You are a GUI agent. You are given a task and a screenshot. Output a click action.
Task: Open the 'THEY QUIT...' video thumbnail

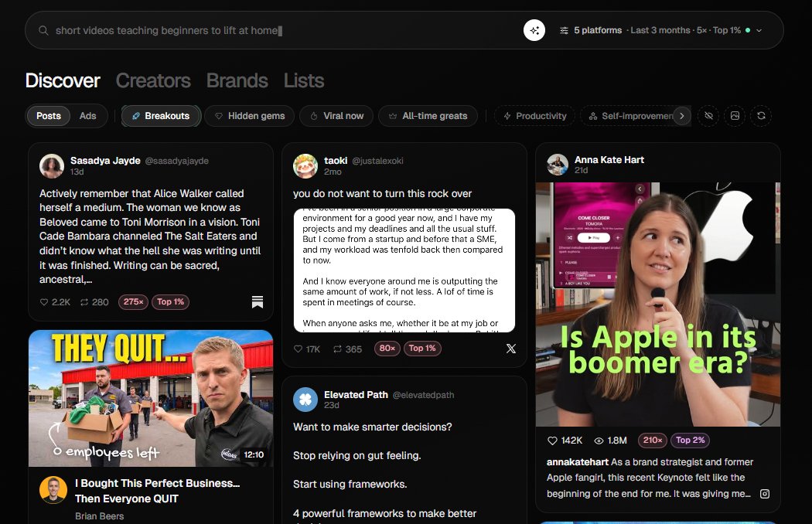(x=151, y=398)
